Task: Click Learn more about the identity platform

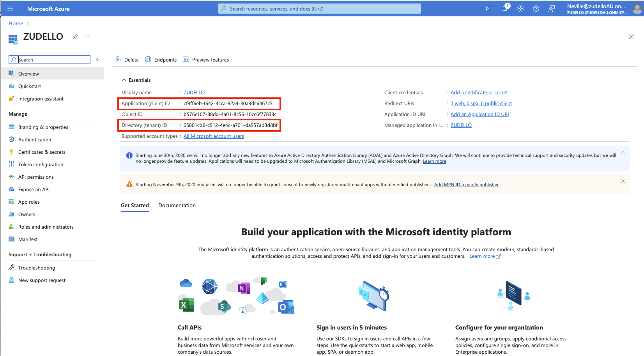Action: [485, 256]
